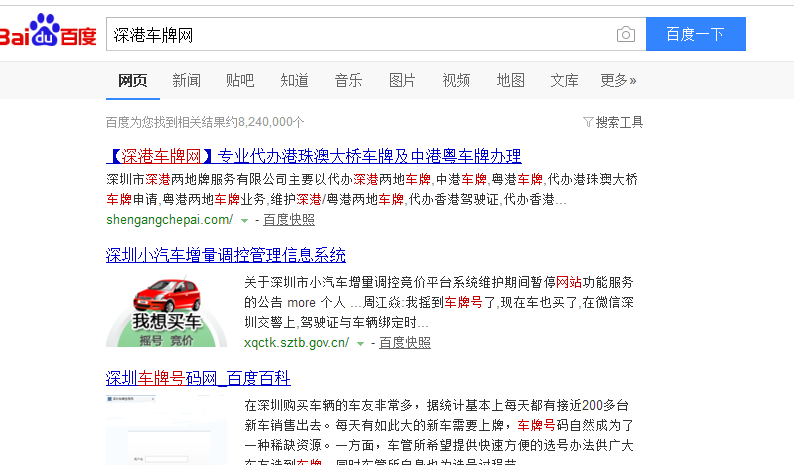The width and height of the screenshot is (794, 465).
Task: Go to the 知道 tab
Action: point(294,80)
